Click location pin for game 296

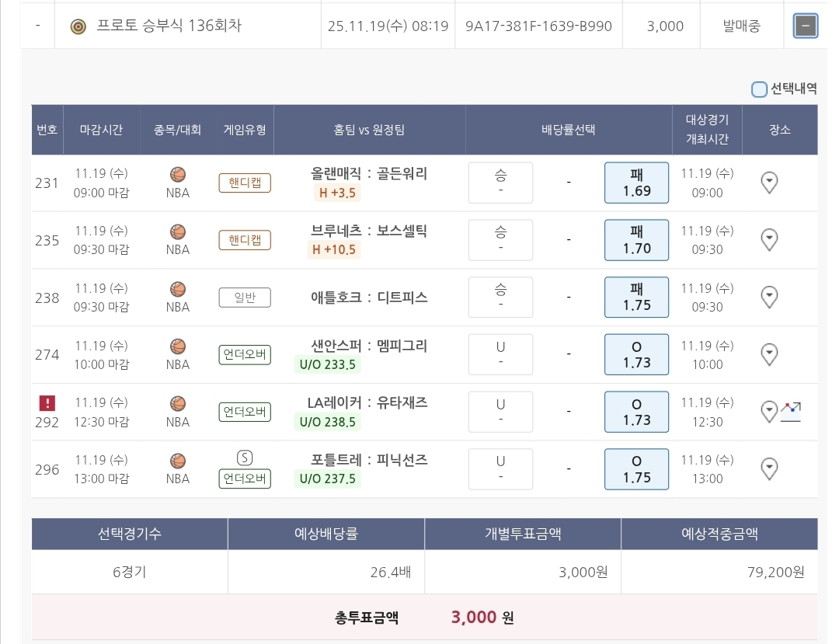(x=768, y=469)
